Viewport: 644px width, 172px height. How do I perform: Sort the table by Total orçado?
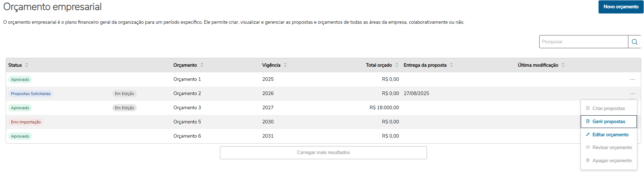coord(397,65)
